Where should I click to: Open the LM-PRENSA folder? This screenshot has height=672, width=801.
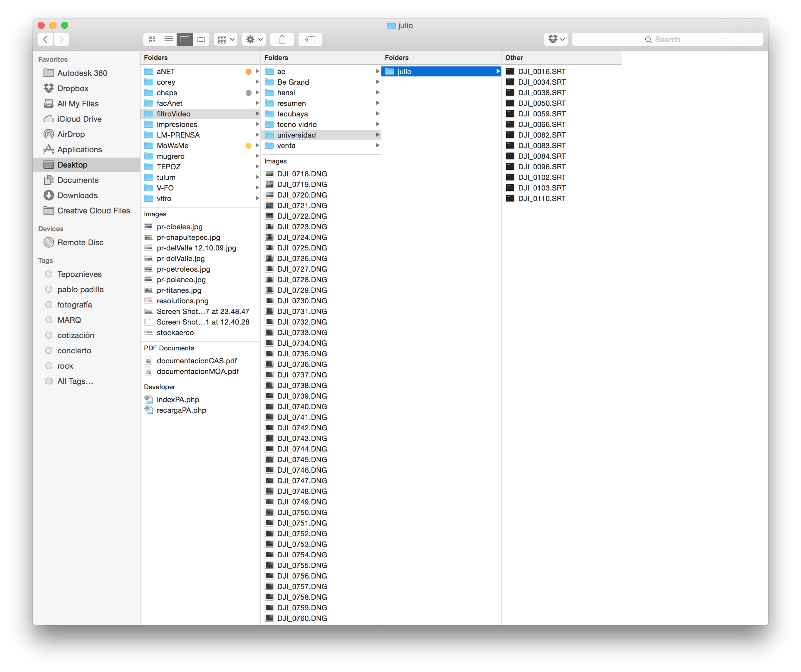coord(201,135)
